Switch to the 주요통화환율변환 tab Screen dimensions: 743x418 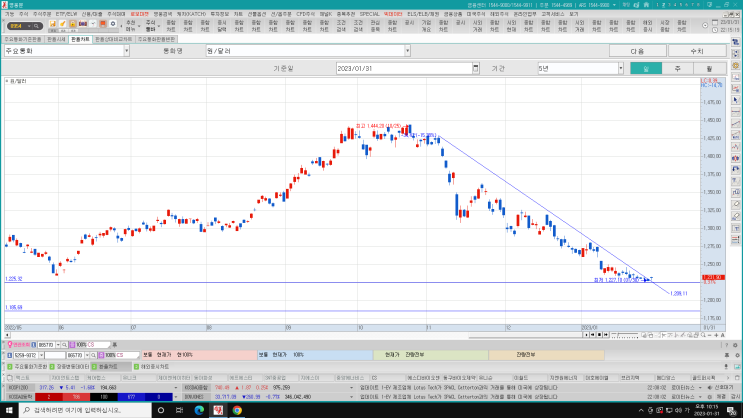pyautogui.click(x=156, y=39)
